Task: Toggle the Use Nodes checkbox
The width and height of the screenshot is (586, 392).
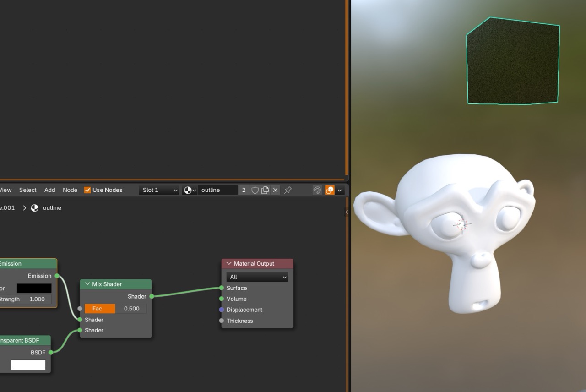Action: click(x=87, y=190)
